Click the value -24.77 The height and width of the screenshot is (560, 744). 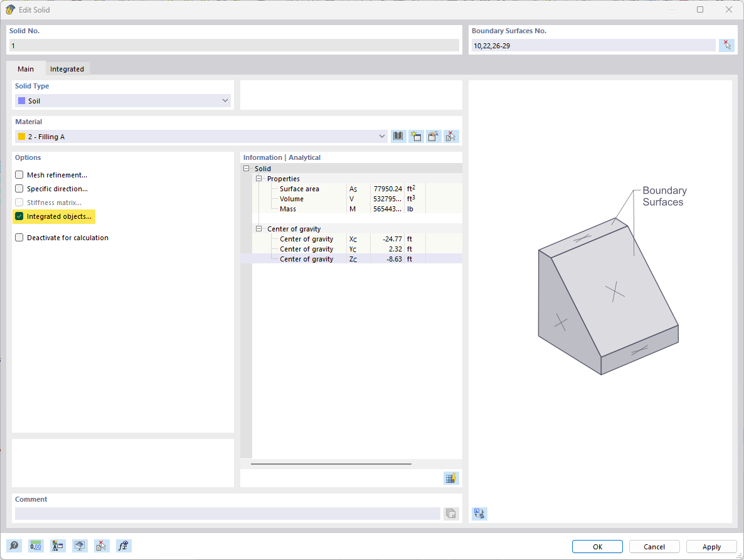(393, 239)
